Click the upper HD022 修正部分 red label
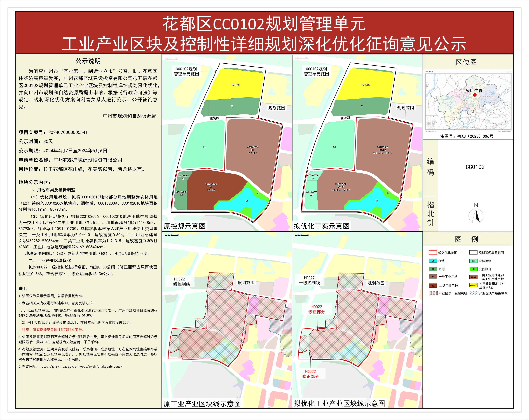 click(317, 309)
